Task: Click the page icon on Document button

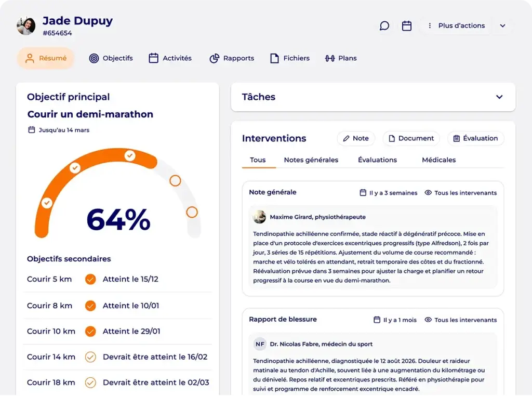Action: tap(392, 138)
